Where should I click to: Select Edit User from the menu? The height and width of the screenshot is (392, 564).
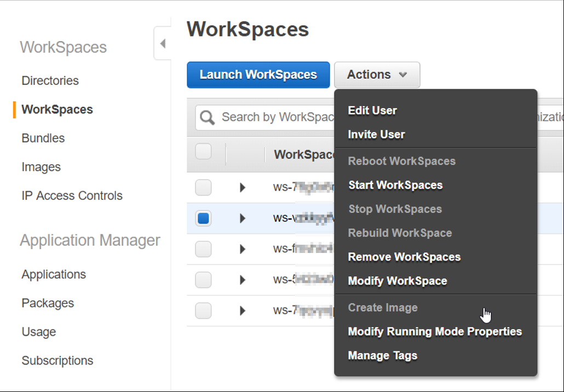point(372,110)
